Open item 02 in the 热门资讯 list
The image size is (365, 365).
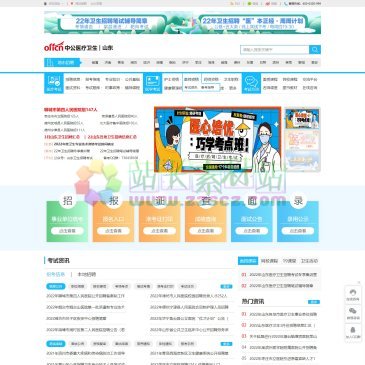279,325
